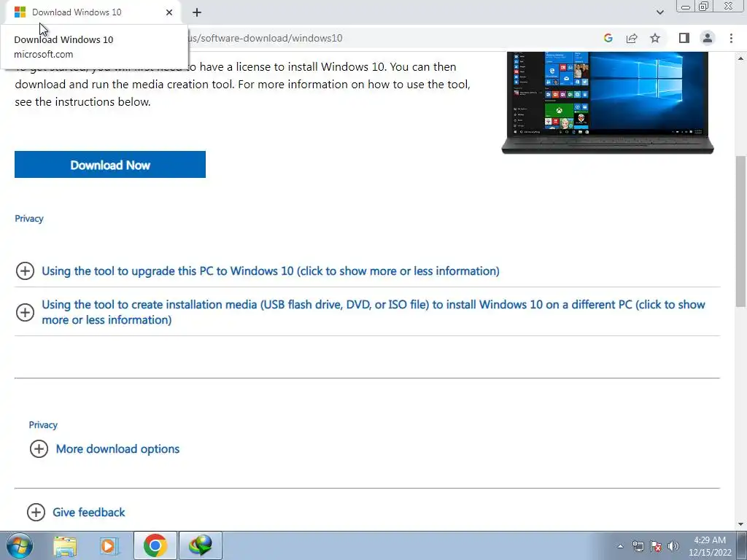
Task: Click the Give feedback link
Action: tap(88, 513)
